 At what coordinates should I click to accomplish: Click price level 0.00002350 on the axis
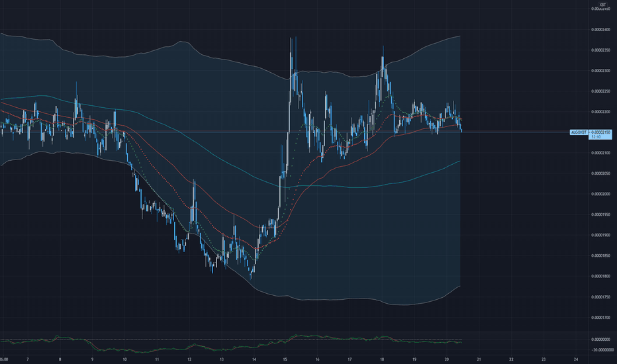[x=601, y=50]
